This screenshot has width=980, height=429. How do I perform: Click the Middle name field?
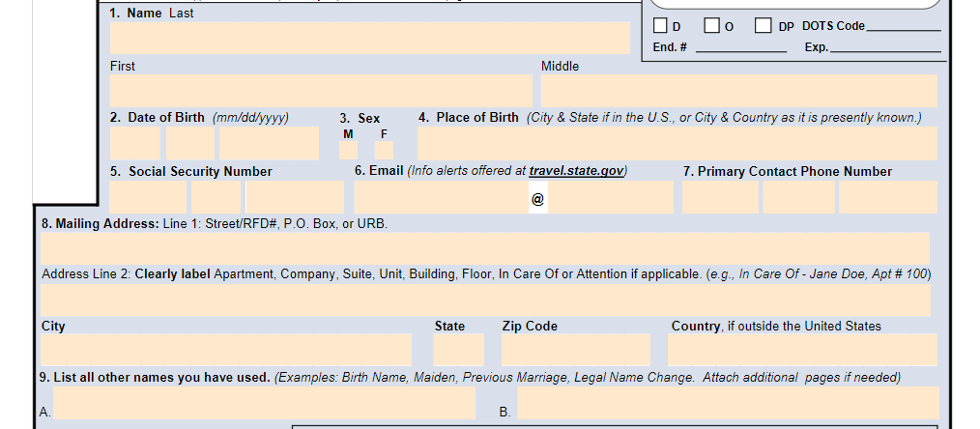point(739,91)
